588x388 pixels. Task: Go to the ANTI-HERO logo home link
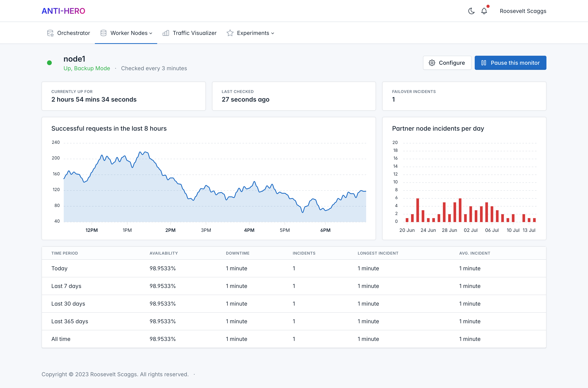click(63, 11)
